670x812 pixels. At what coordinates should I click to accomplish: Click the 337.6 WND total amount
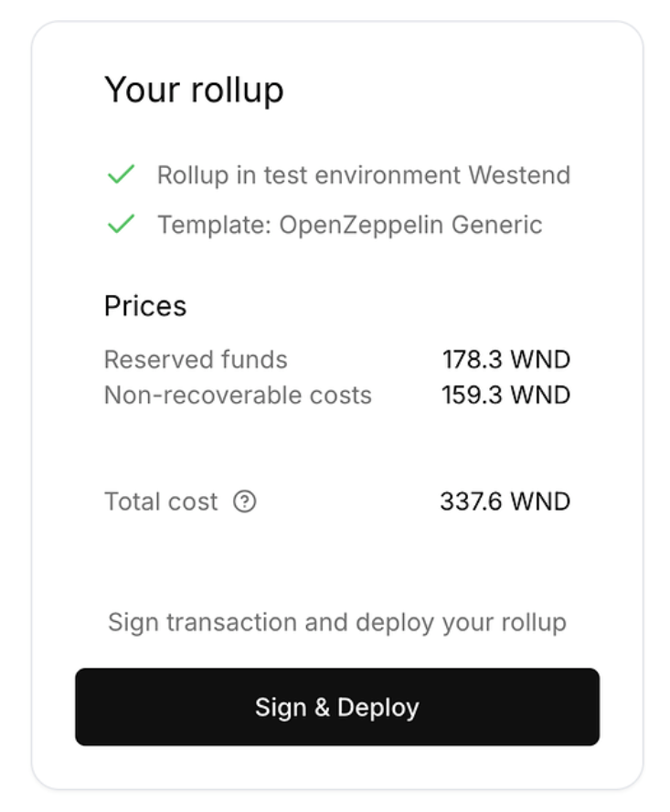tap(505, 501)
